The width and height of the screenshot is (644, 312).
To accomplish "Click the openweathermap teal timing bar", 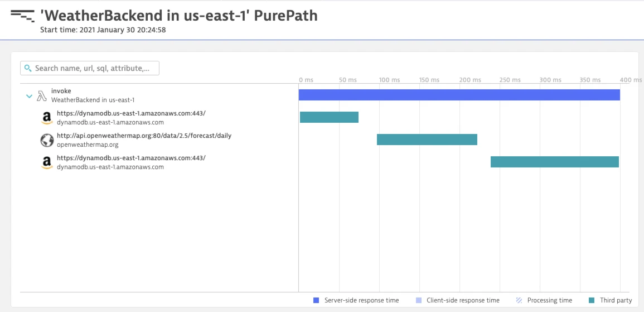I will click(x=427, y=140).
